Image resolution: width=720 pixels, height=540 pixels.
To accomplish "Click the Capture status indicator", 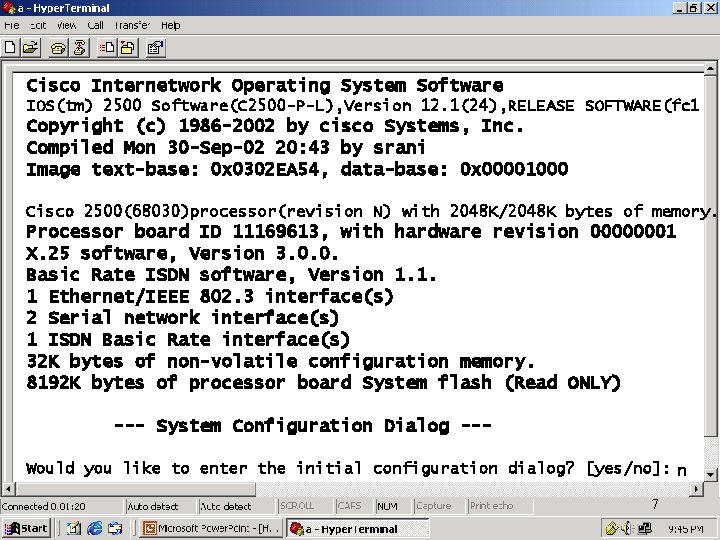I will pyautogui.click(x=433, y=506).
